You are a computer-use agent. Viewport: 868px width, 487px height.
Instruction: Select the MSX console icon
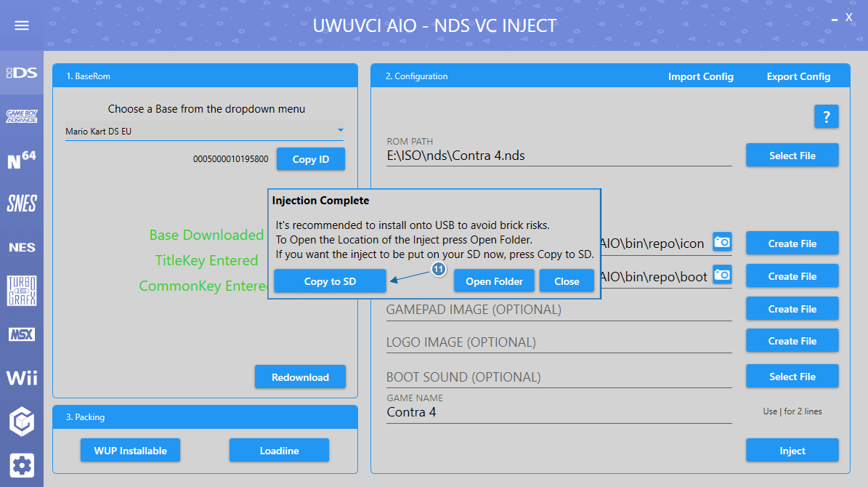[22, 334]
